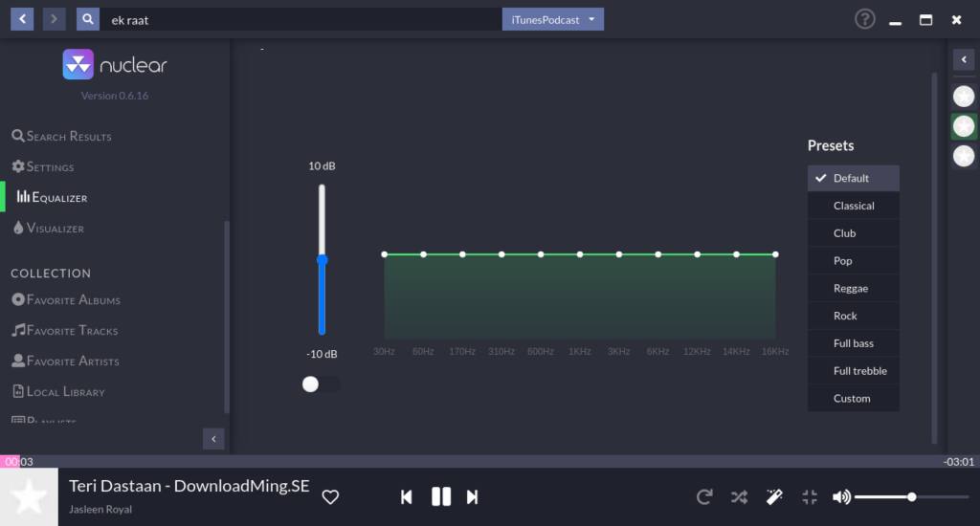Toggle shuffle icon

740,497
